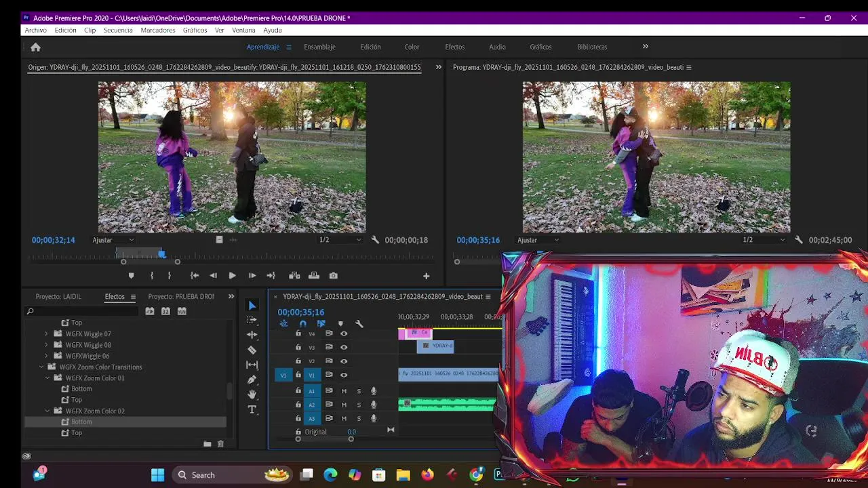The image size is (868, 488).
Task: Go to Out point in Source monitor
Action: pyautogui.click(x=271, y=276)
